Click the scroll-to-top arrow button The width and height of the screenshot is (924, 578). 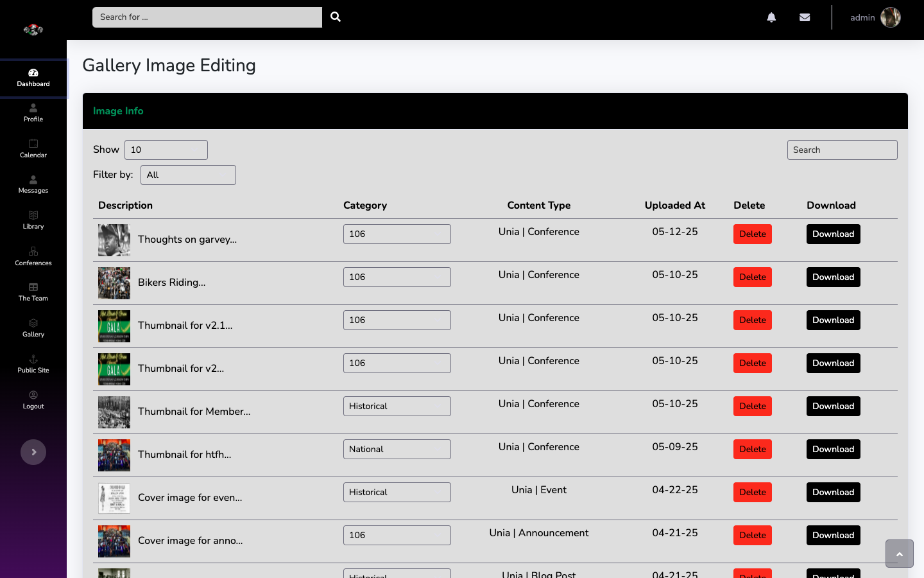coord(899,554)
